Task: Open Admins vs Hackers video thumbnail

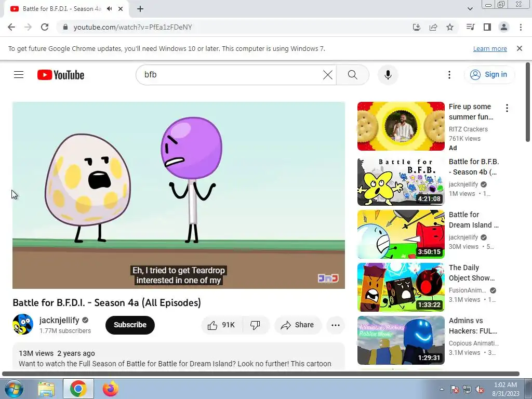Action: pyautogui.click(x=401, y=340)
